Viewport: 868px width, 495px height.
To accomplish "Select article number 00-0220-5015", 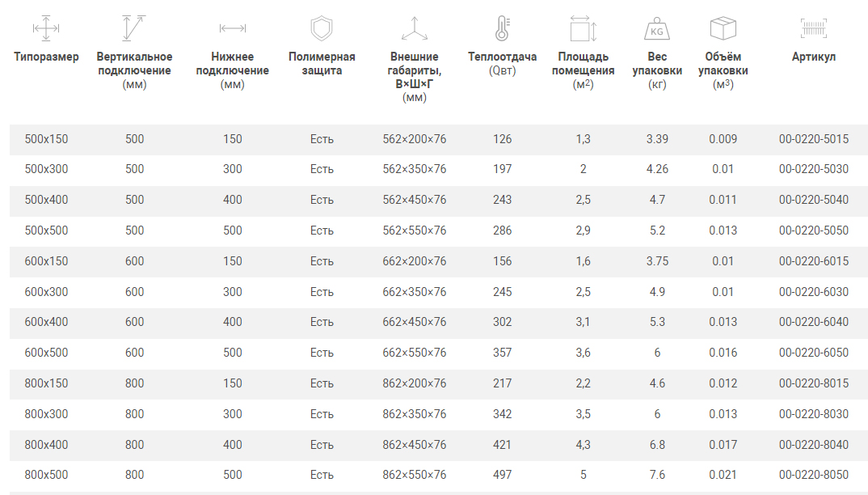I will click(x=814, y=139).
